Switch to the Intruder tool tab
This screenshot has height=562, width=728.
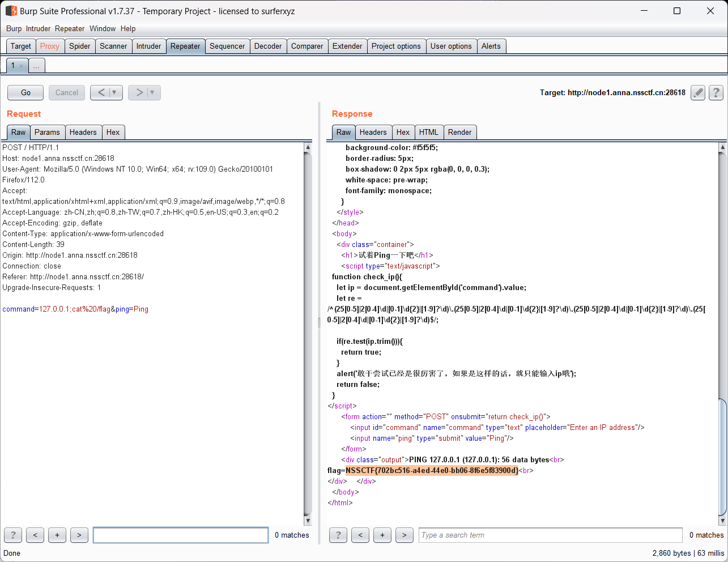point(149,46)
